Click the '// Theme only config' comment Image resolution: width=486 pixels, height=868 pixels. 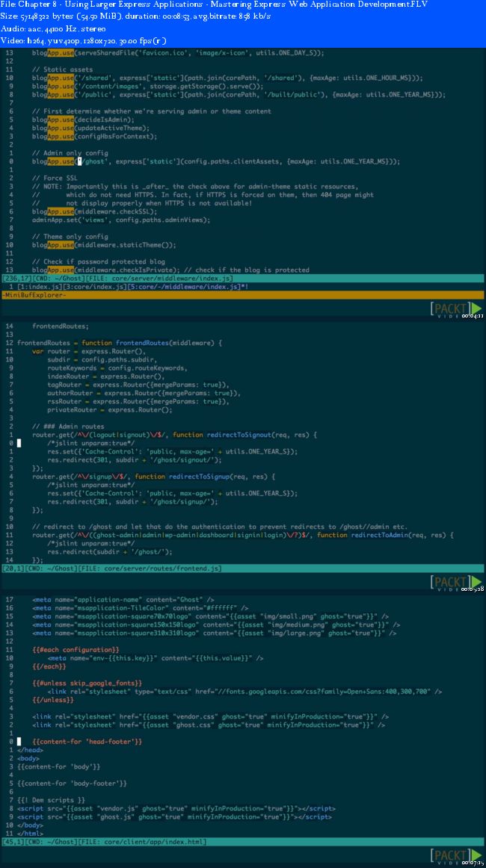point(70,236)
